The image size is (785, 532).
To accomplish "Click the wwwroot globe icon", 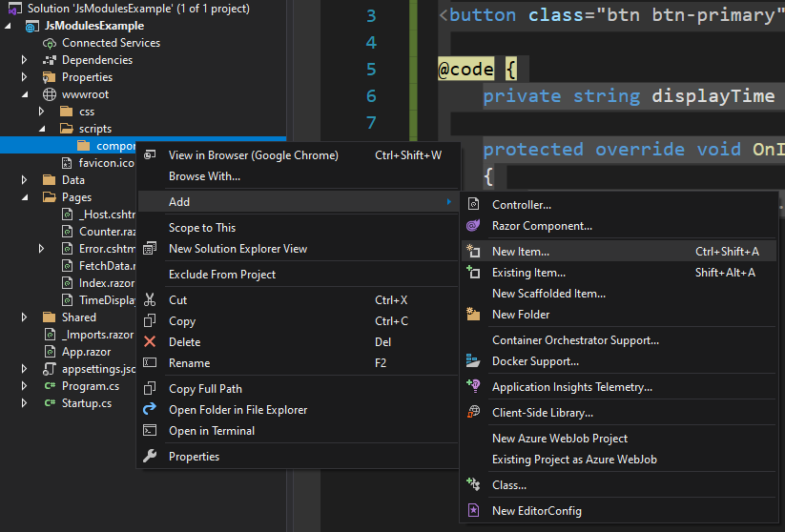I will point(49,94).
